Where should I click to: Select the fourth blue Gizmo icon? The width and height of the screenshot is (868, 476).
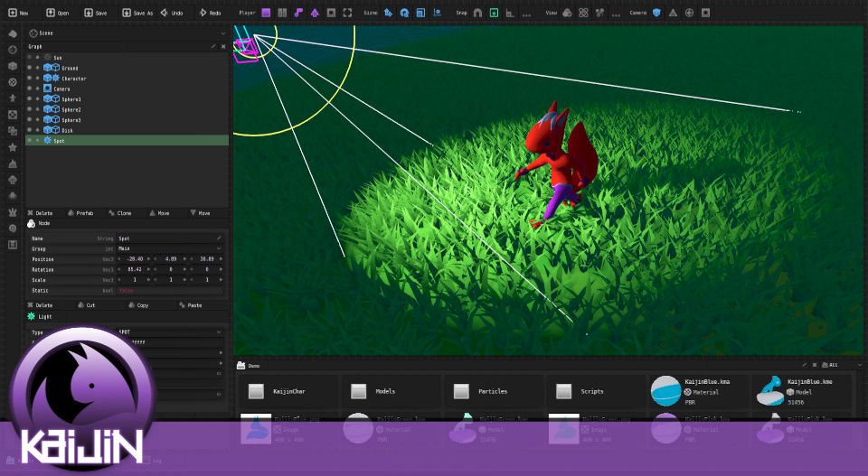[x=438, y=12]
